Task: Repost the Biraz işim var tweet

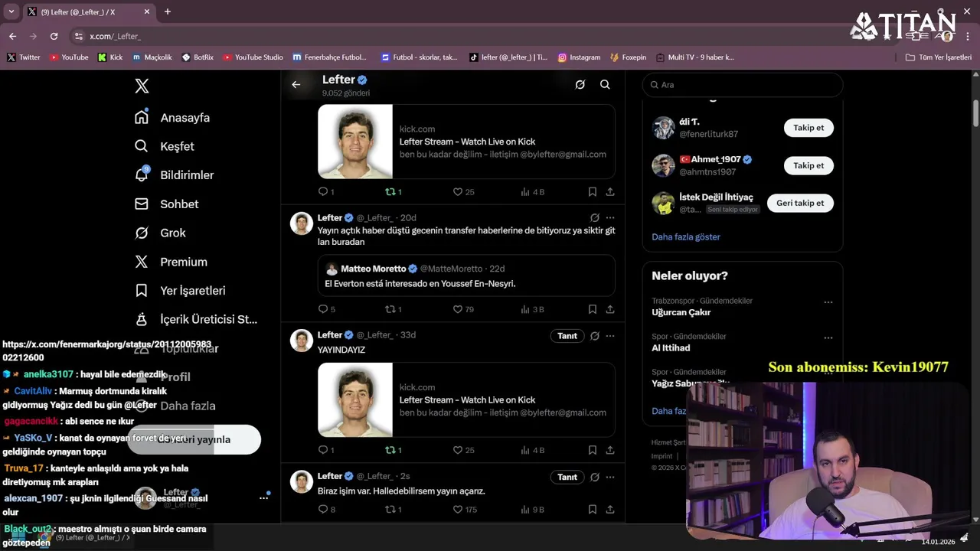Action: coord(393,510)
